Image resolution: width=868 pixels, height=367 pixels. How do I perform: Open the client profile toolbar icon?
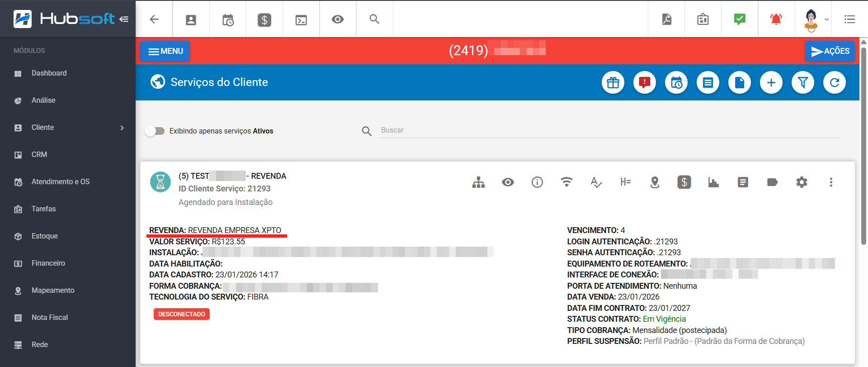(191, 19)
